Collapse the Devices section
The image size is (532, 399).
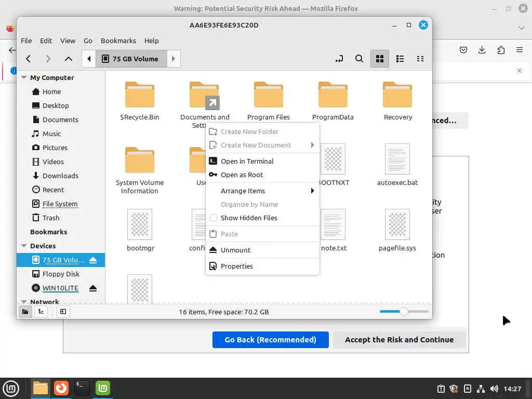click(24, 246)
